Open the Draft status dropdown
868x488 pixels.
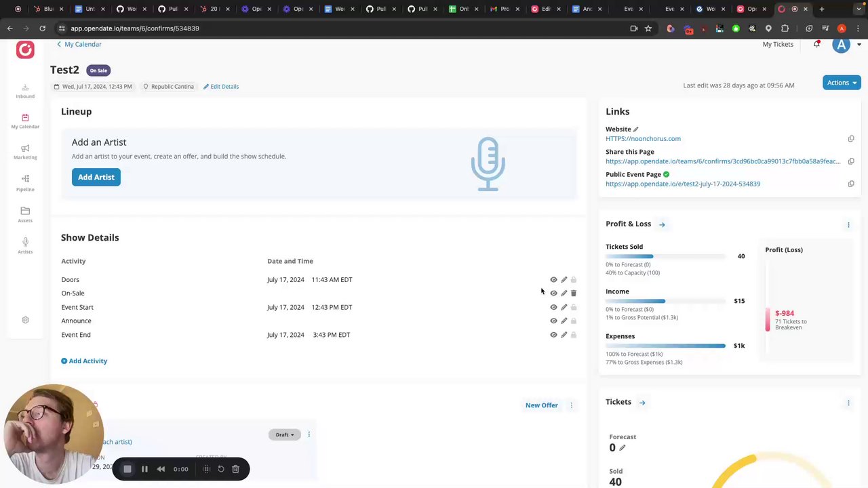[x=284, y=434]
